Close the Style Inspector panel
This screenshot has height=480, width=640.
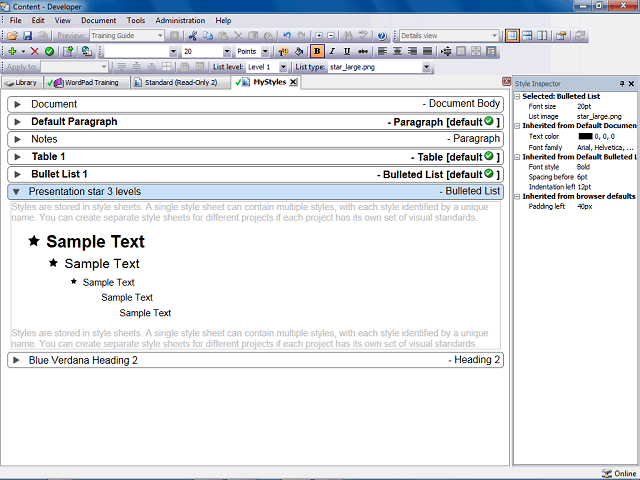click(x=631, y=84)
